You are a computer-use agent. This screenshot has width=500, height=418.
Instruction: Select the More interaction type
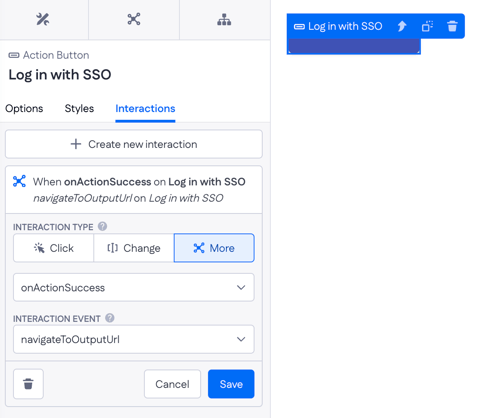(x=214, y=248)
